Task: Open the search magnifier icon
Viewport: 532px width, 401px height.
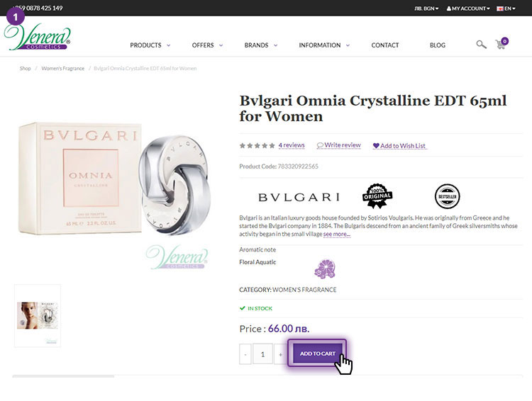Action: click(x=481, y=45)
